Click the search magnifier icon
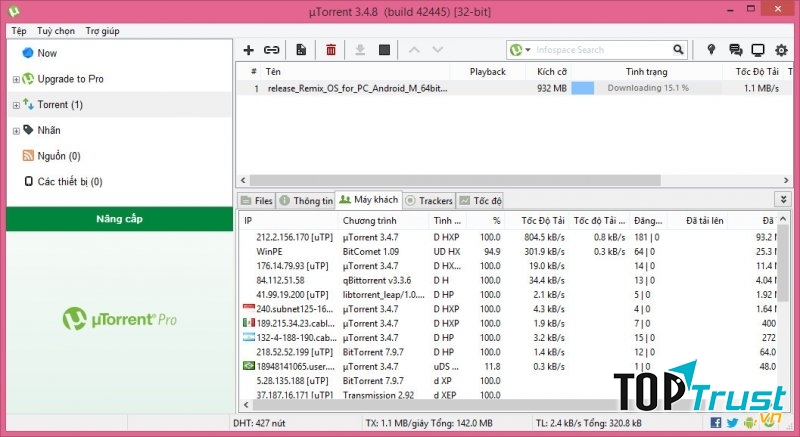 (x=678, y=49)
